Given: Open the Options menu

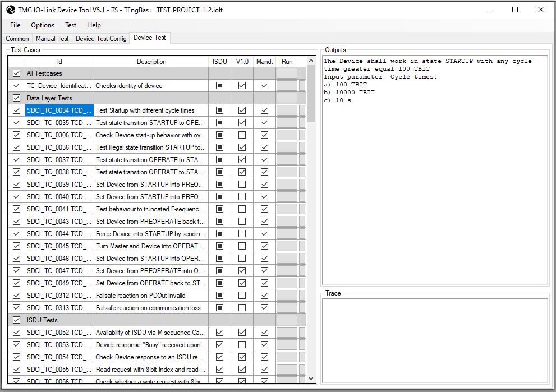Looking at the screenshot, I should (x=43, y=25).
